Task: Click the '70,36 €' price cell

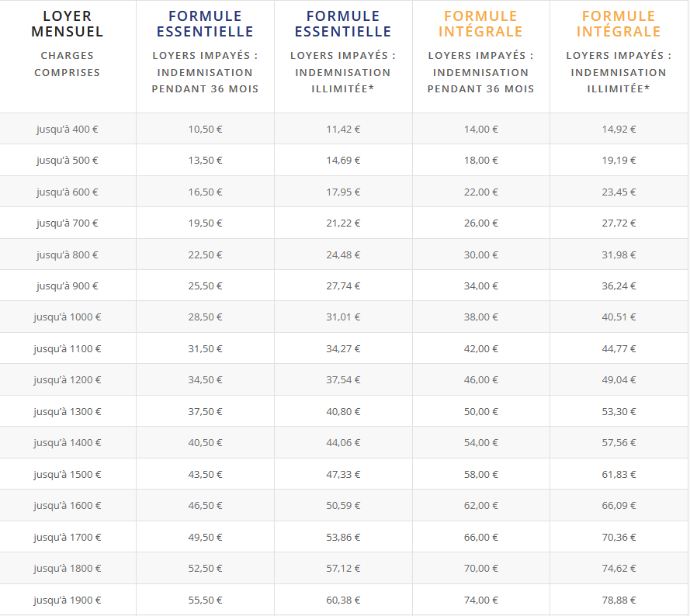Action: (x=619, y=538)
